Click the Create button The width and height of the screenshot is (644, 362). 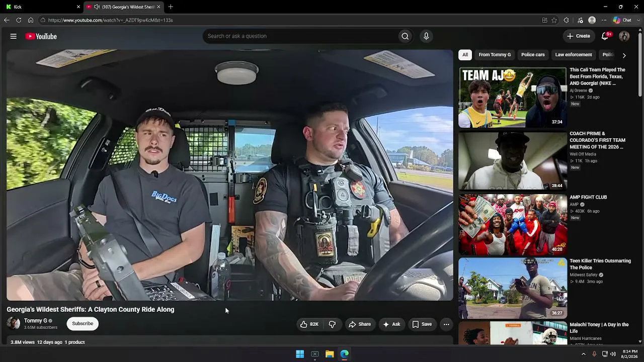[x=579, y=36]
